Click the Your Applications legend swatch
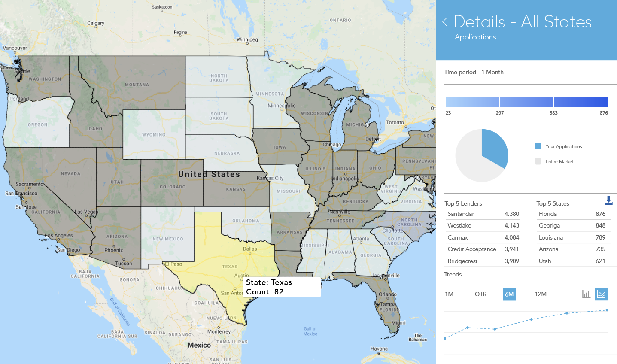The width and height of the screenshot is (617, 364). 538,146
